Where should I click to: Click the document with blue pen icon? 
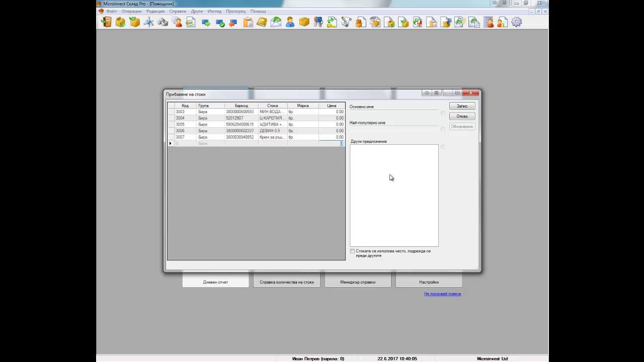446,22
